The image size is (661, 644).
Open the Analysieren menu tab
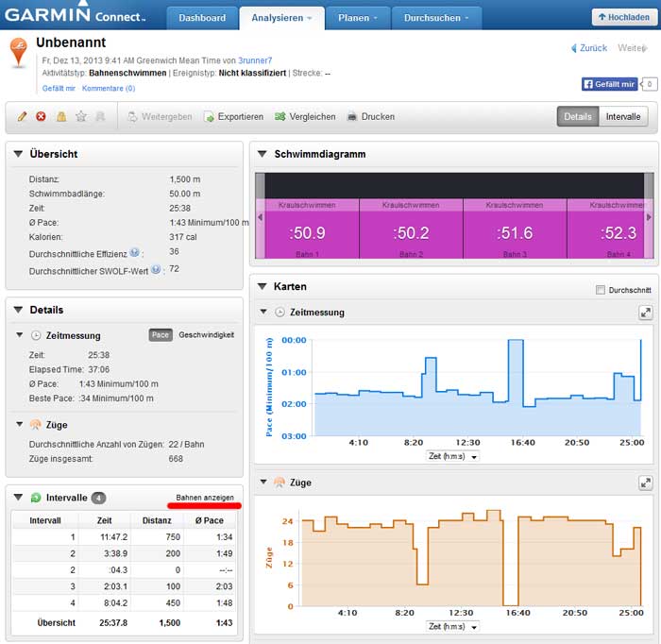[282, 18]
